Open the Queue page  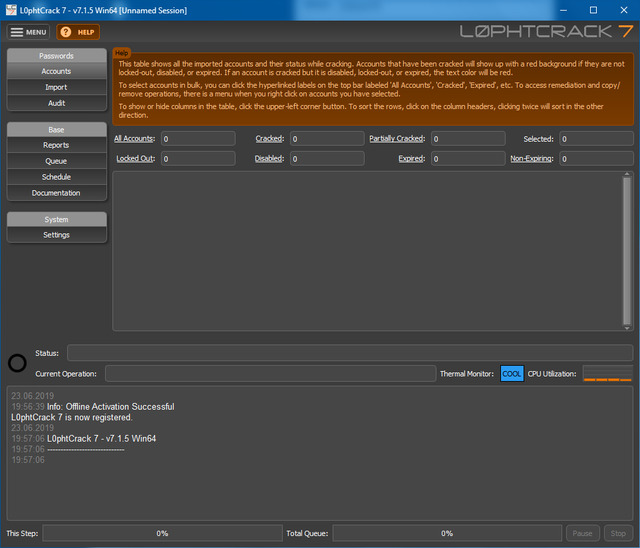[x=56, y=161]
